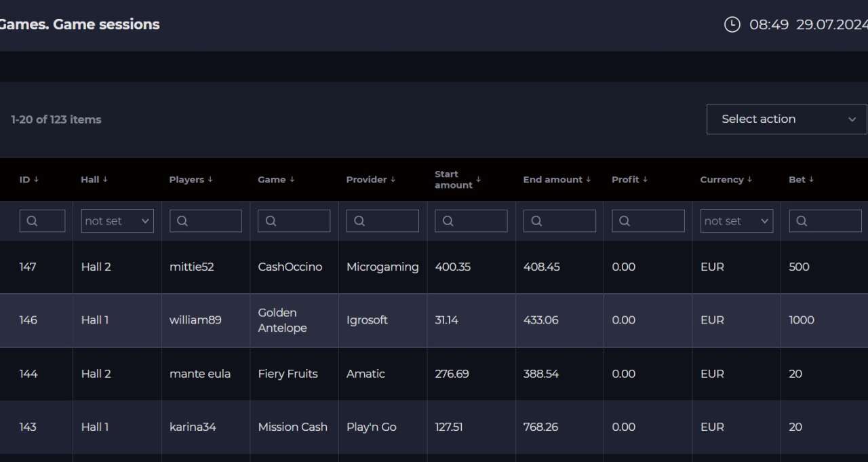Focus the Provider filter search field

coord(382,221)
